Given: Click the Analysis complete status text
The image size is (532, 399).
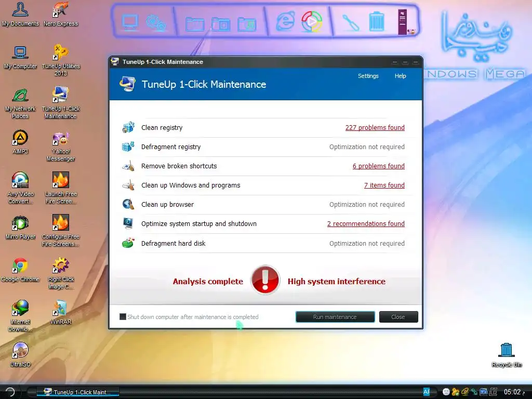Looking at the screenshot, I should [208, 281].
